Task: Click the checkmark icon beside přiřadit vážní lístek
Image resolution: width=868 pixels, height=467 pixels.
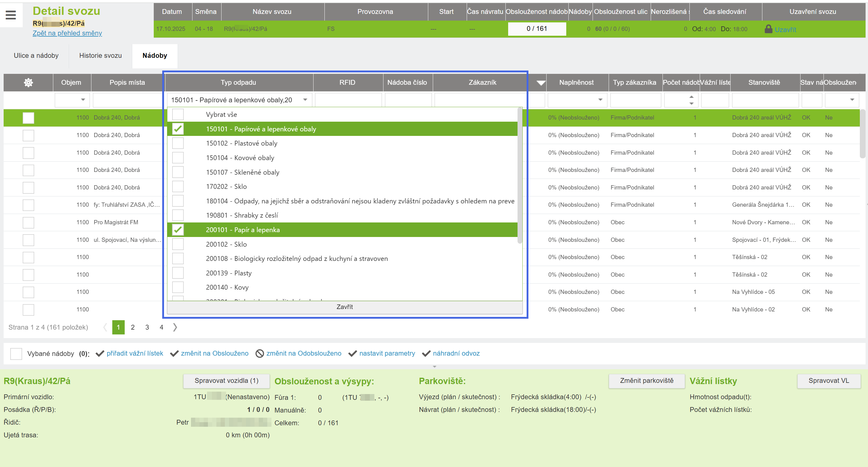Action: pyautogui.click(x=100, y=354)
